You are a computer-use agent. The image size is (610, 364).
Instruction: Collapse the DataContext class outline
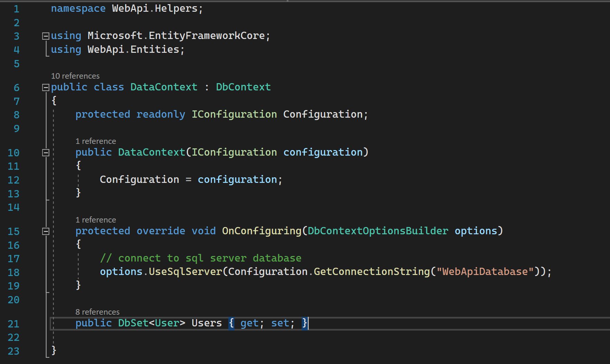[x=46, y=88]
